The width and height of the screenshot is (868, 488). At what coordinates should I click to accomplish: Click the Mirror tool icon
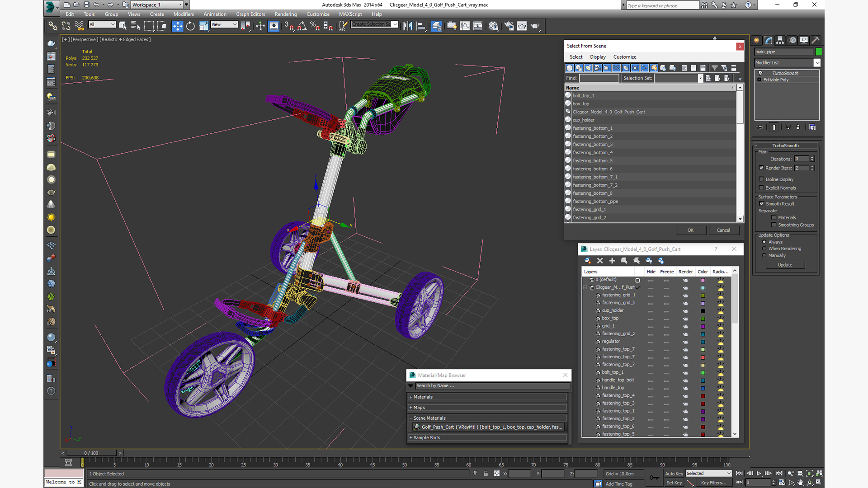click(x=407, y=26)
